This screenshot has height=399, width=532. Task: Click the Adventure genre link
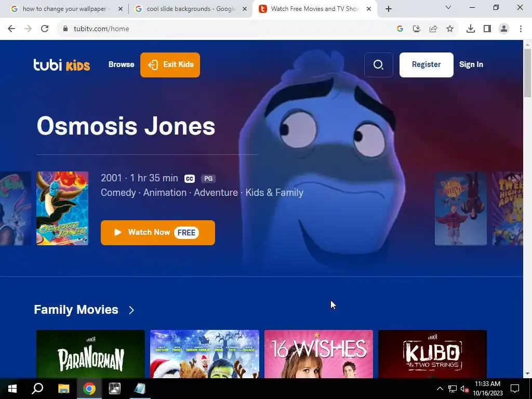[216, 192]
